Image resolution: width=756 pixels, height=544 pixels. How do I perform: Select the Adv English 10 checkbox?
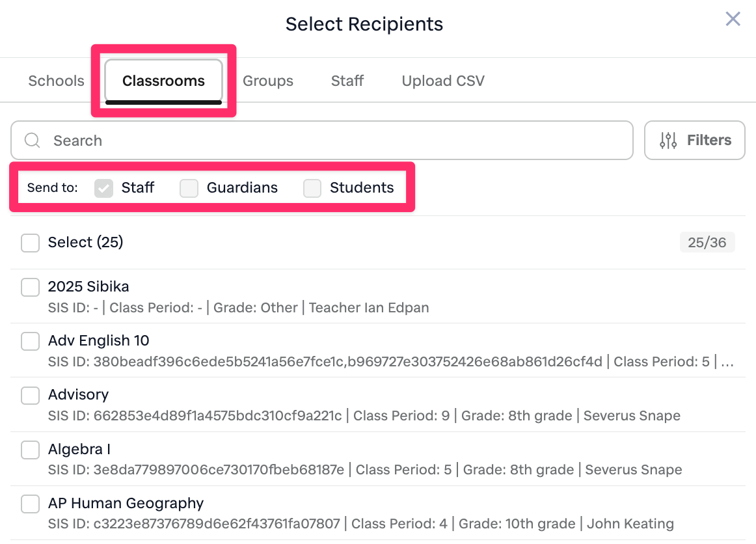click(31, 341)
